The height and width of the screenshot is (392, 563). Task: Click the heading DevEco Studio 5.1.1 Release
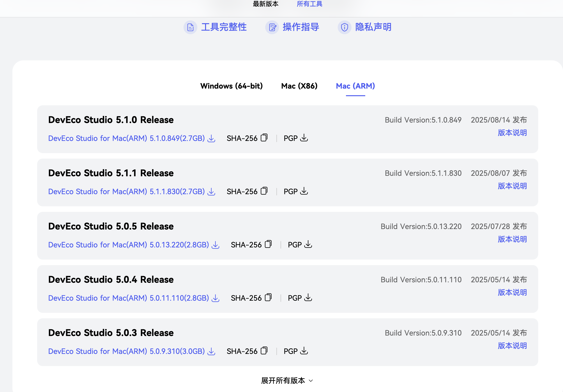(x=111, y=173)
